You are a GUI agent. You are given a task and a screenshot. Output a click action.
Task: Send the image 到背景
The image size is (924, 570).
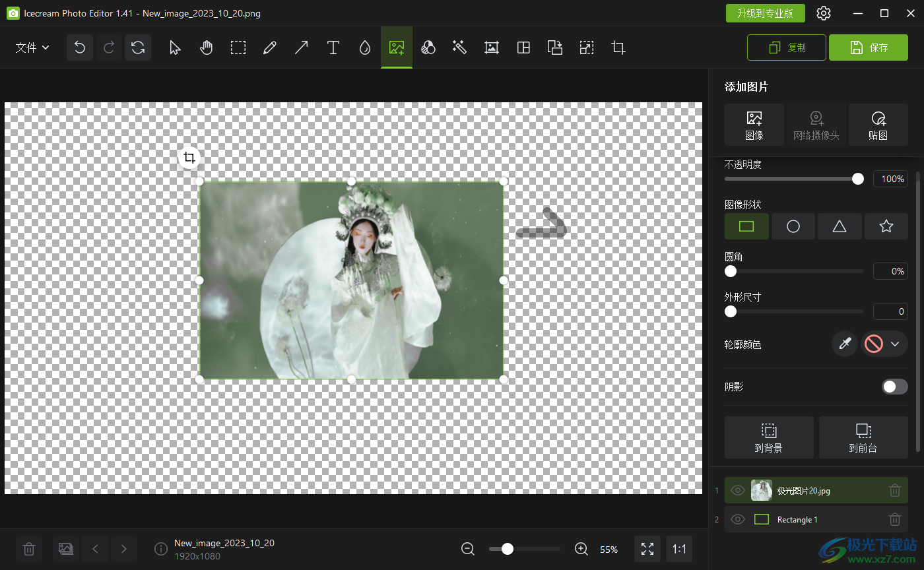pos(769,437)
